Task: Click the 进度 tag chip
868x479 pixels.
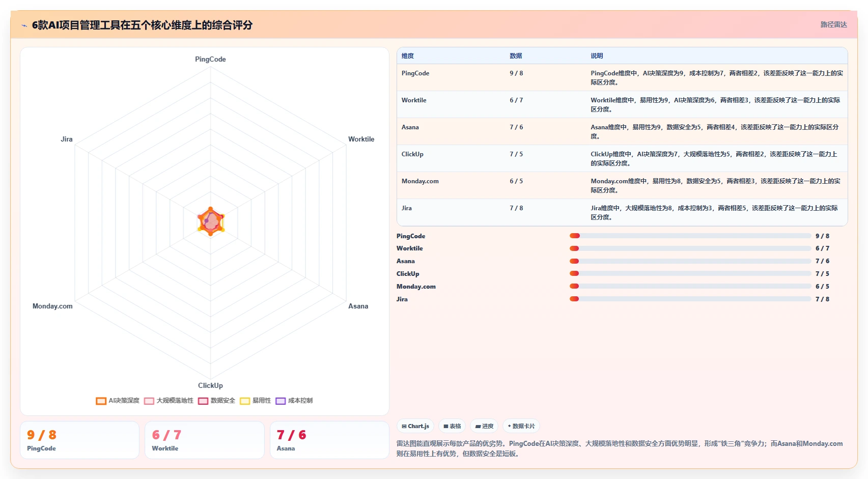Action: click(484, 426)
